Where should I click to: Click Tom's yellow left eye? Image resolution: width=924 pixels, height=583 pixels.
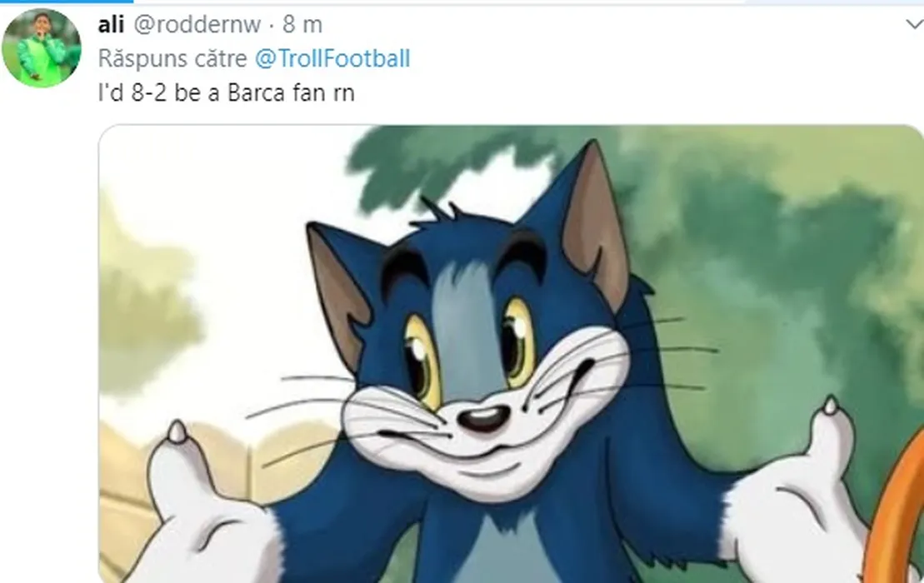(423, 361)
